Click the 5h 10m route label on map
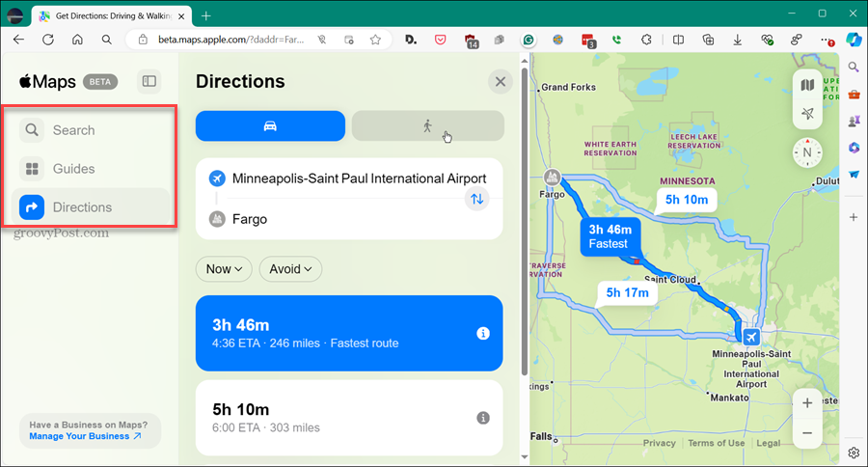The height and width of the screenshot is (467, 868). pyautogui.click(x=687, y=200)
